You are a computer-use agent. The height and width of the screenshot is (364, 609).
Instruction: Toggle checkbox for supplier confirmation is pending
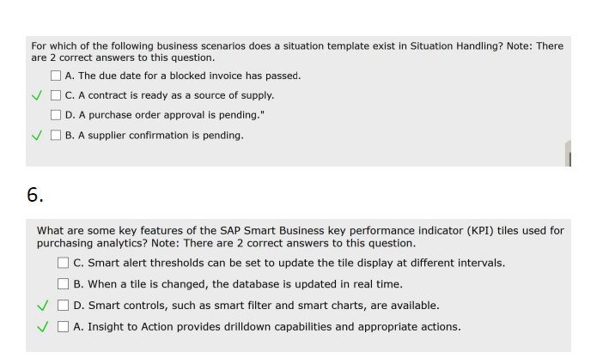tap(57, 136)
